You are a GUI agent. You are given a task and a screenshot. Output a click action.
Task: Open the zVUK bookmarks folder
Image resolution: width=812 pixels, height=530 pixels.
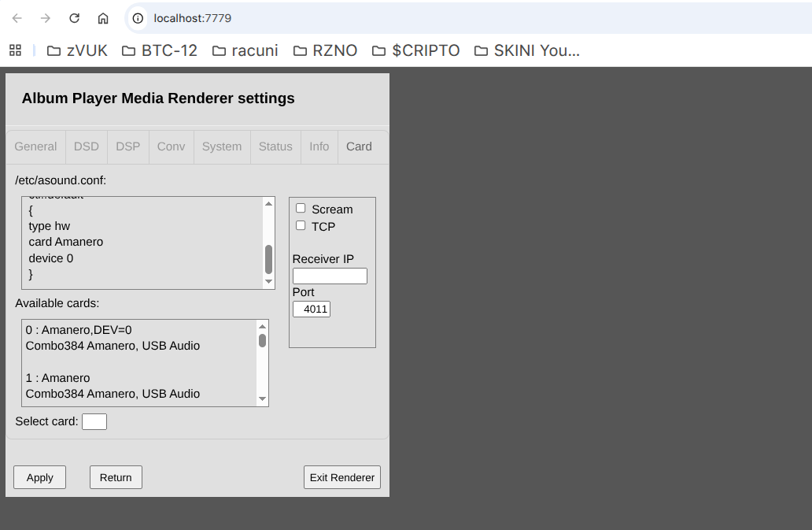[77, 50]
